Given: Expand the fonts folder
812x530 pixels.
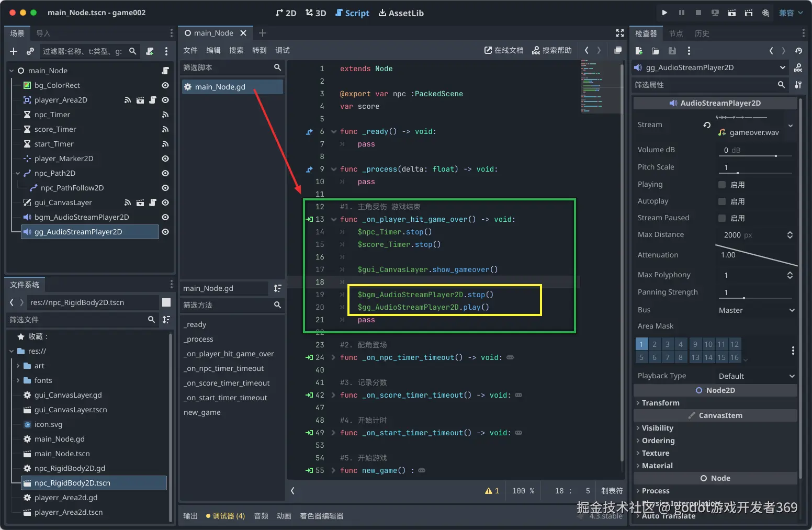Looking at the screenshot, I should [18, 380].
